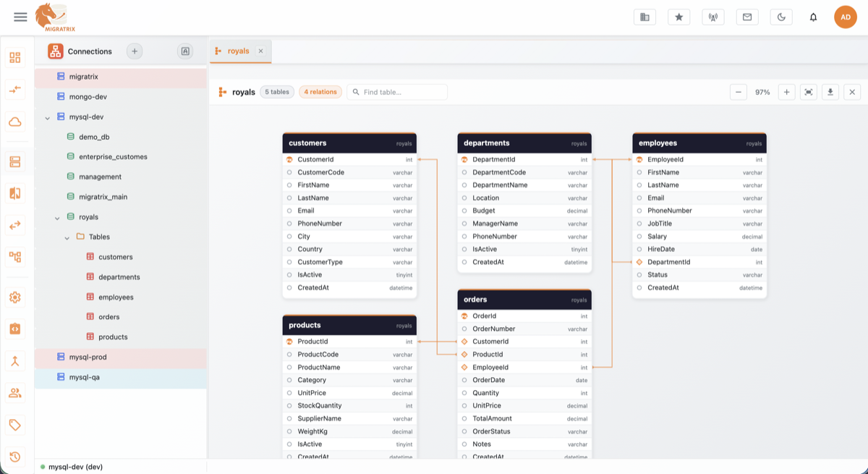Screen dimensions: 868x474
Task: Open the database servers icon in sidebar
Action: pyautogui.click(x=14, y=161)
